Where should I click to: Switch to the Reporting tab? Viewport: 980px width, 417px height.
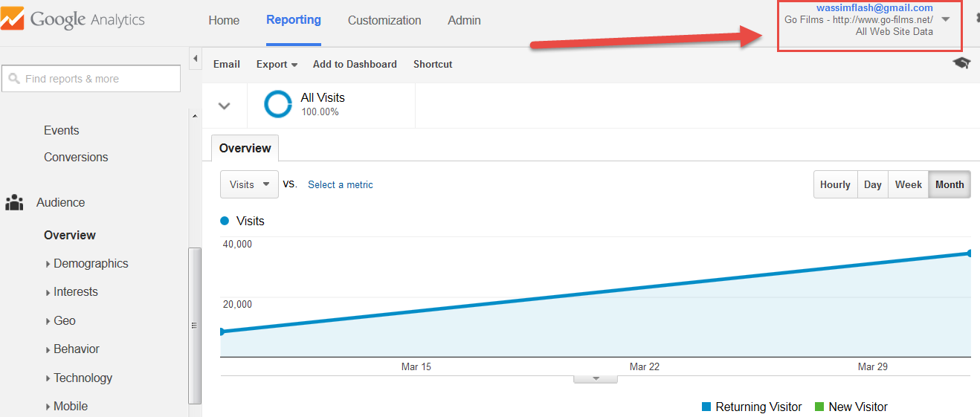[294, 20]
